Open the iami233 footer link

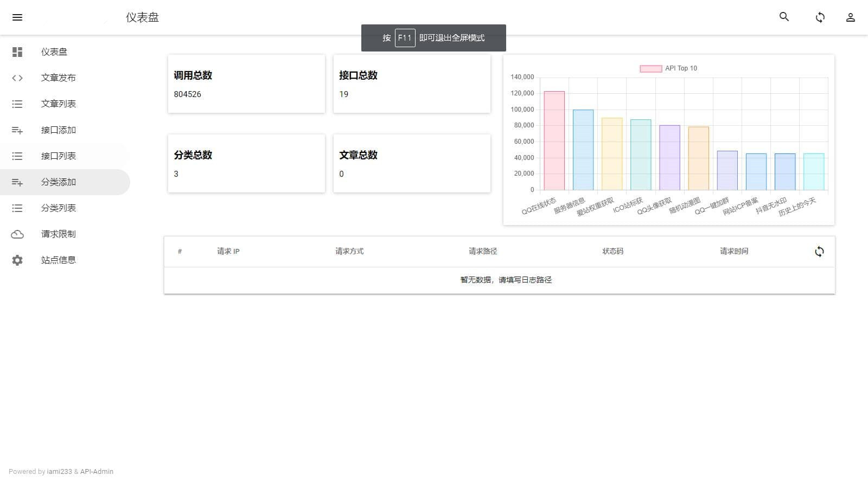[x=59, y=472]
